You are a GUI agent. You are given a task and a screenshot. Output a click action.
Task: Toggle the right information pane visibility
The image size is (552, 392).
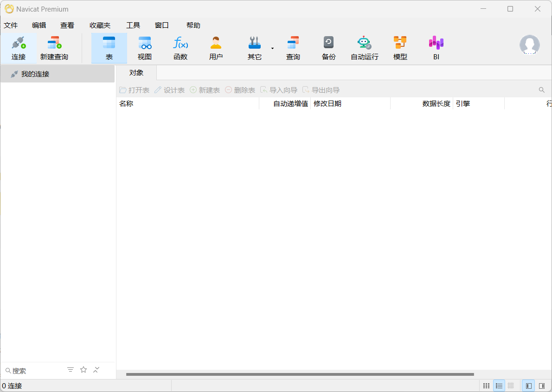tap(541, 386)
